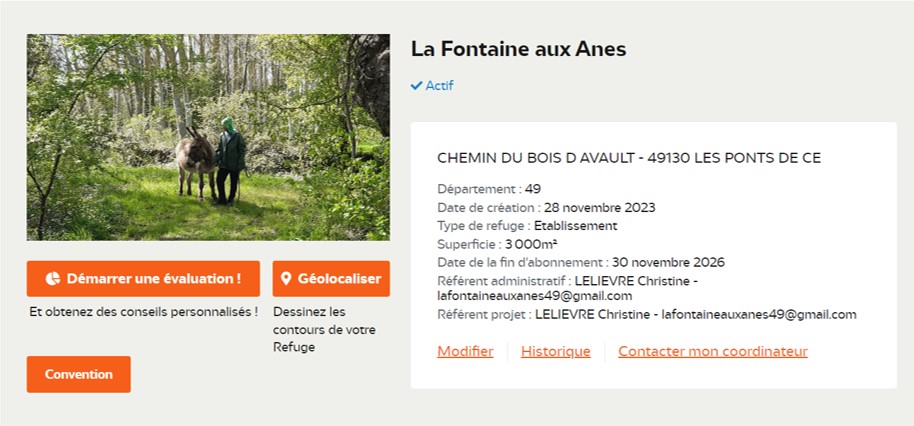Start an evaluation with Démarrer une évaluation
The height and width of the screenshot is (426, 914).
tap(143, 279)
